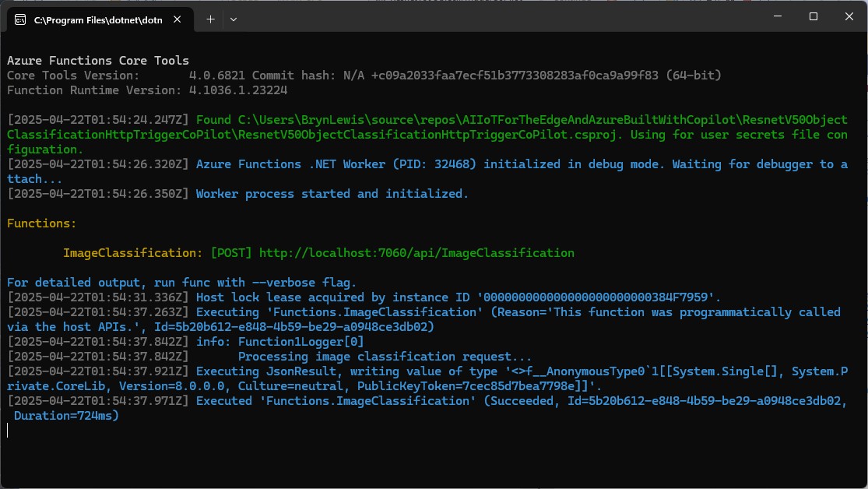Close the dotnet terminal tab
The height and width of the screenshot is (489, 868).
178,19
